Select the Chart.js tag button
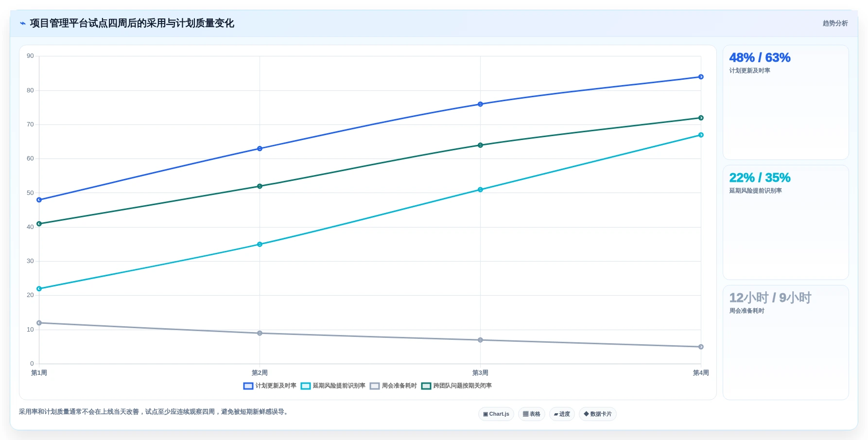Image resolution: width=868 pixels, height=440 pixels. coord(496,414)
